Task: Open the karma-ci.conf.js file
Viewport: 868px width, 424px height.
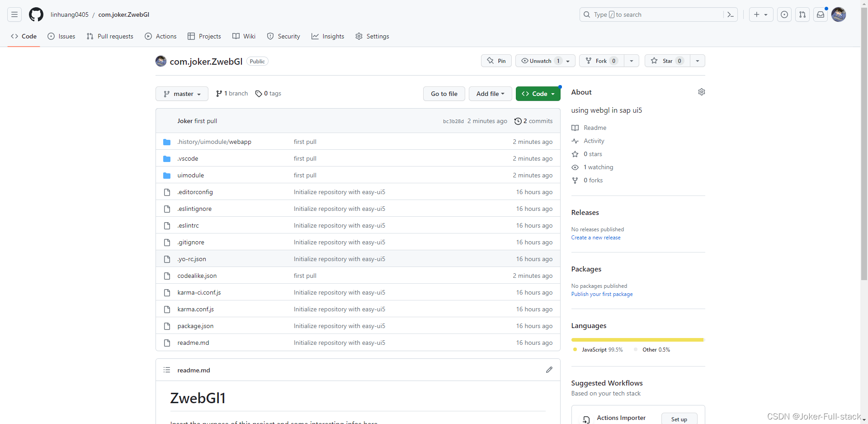Action: 199,292
